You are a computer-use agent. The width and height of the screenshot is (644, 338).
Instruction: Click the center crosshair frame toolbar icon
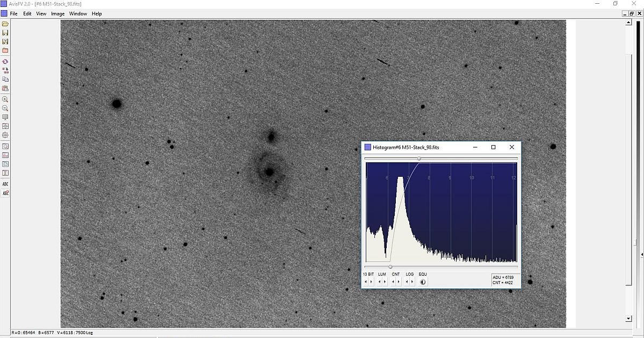coord(5,135)
